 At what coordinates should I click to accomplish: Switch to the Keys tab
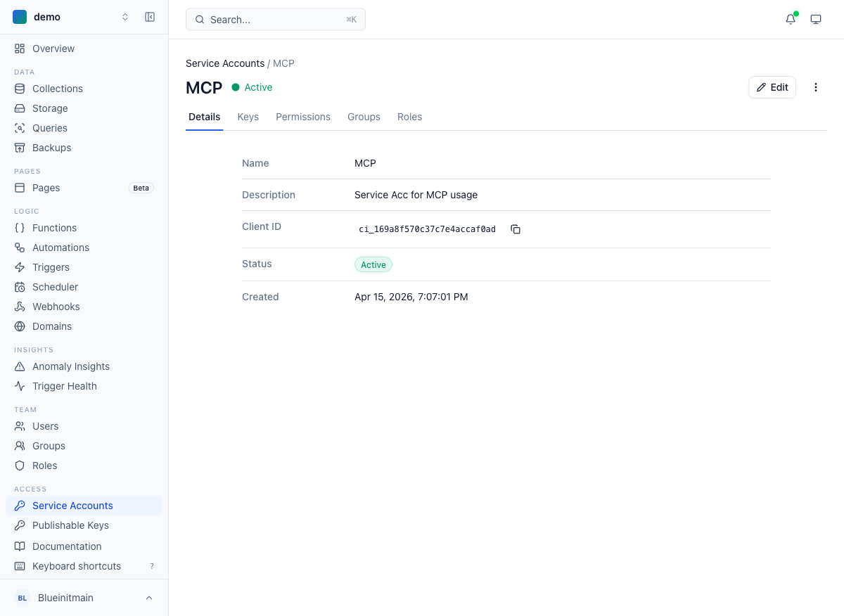[248, 117]
